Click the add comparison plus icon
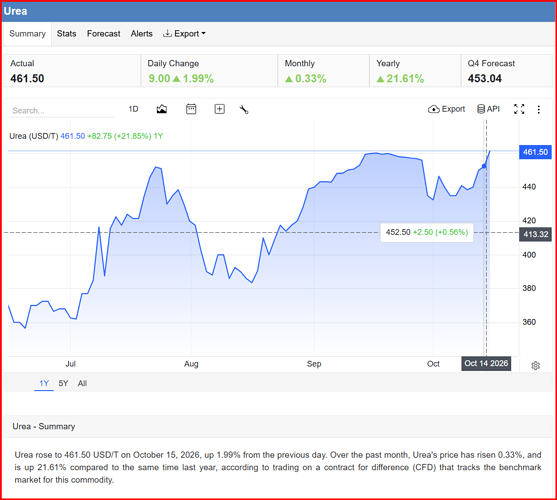This screenshot has width=557, height=500. [220, 109]
